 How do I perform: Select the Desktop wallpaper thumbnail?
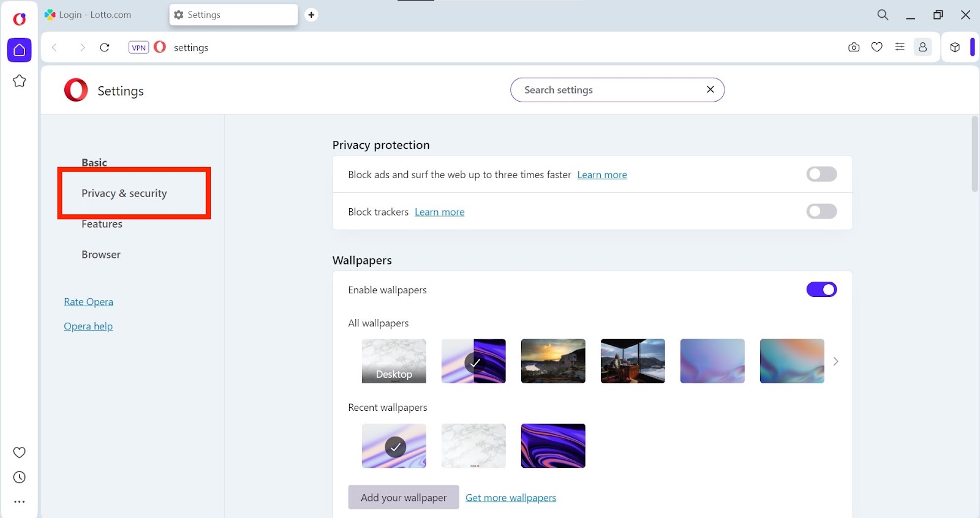point(394,361)
